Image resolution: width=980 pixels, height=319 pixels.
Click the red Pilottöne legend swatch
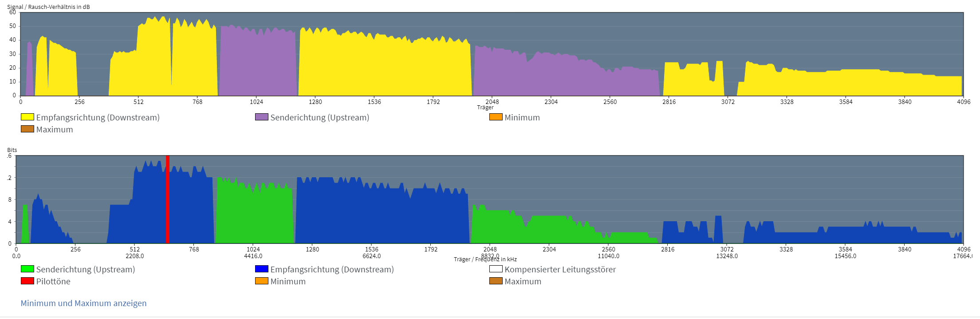(28, 281)
